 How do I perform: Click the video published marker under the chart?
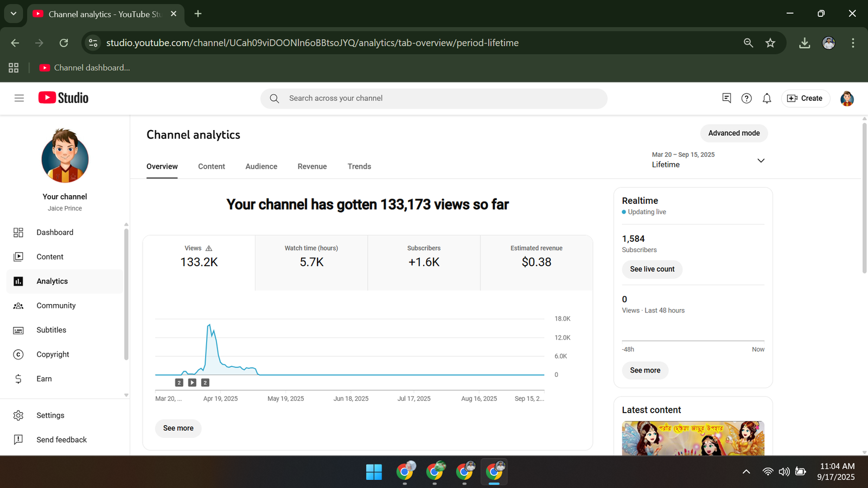point(192,383)
